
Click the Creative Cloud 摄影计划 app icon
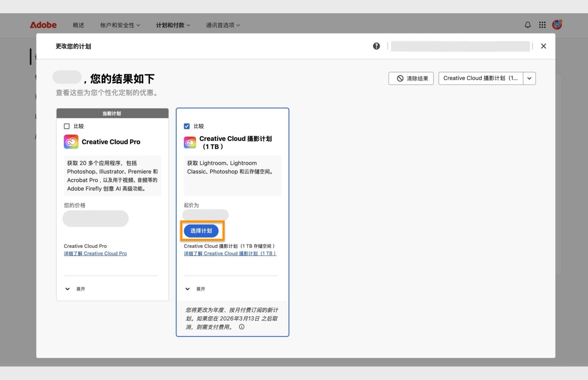[x=190, y=142]
